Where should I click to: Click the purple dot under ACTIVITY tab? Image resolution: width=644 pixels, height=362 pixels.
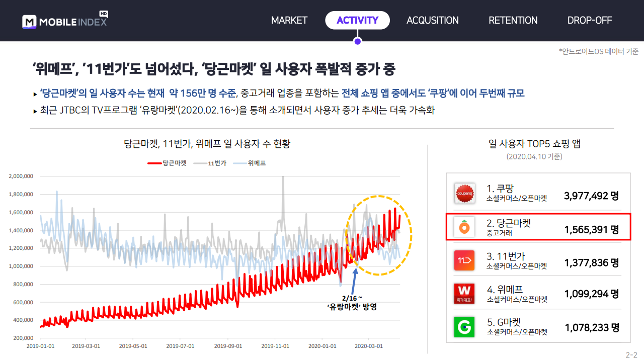(x=357, y=41)
